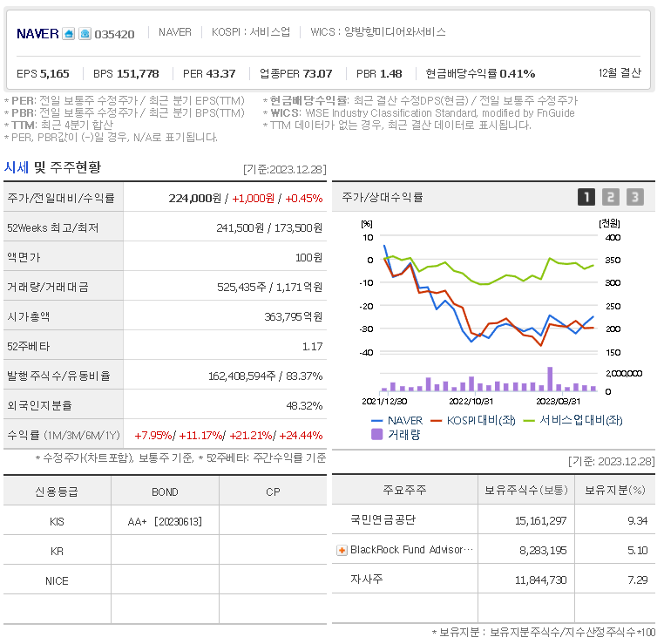Click the 1M return +7.95%
The width and height of the screenshot is (664, 644).
pyautogui.click(x=152, y=435)
